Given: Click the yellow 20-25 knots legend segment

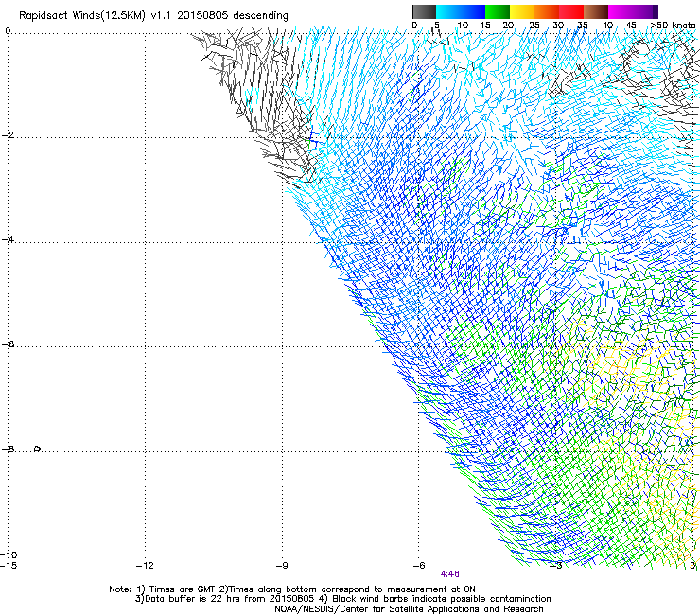Looking at the screenshot, I should 522,11.
